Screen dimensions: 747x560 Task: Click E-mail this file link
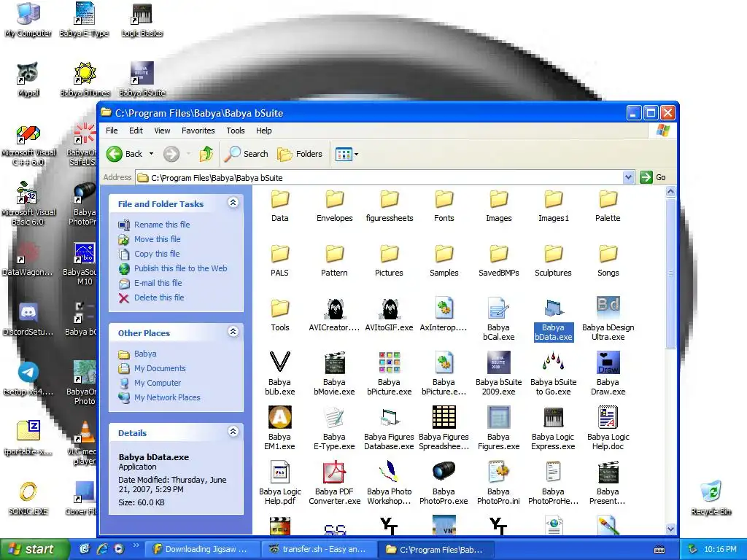click(x=158, y=283)
